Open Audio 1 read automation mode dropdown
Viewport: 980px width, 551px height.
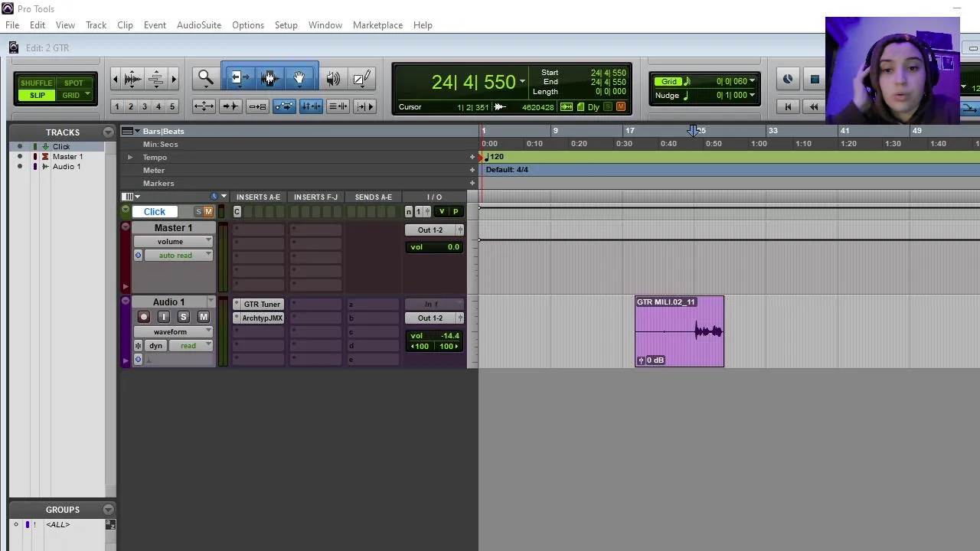point(191,345)
